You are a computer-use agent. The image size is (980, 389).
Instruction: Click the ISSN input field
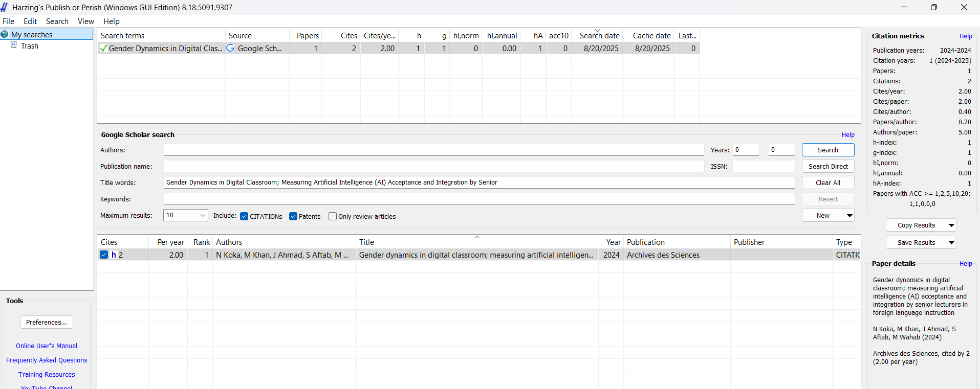click(764, 166)
